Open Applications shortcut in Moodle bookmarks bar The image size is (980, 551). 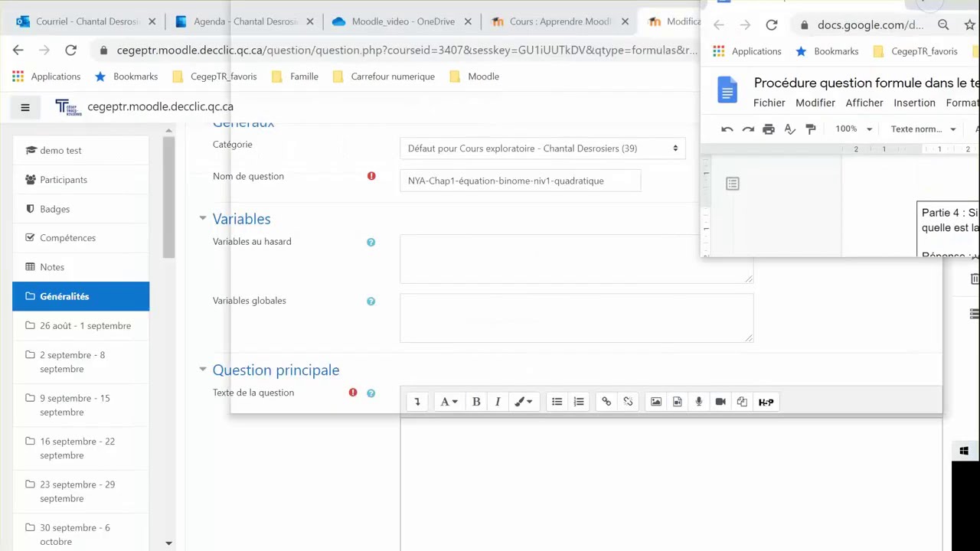(47, 77)
